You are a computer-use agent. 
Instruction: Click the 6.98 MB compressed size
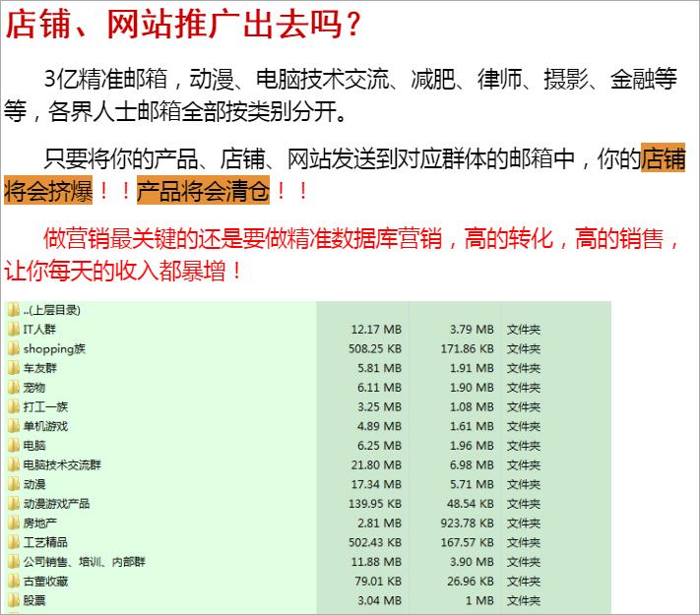[472, 465]
